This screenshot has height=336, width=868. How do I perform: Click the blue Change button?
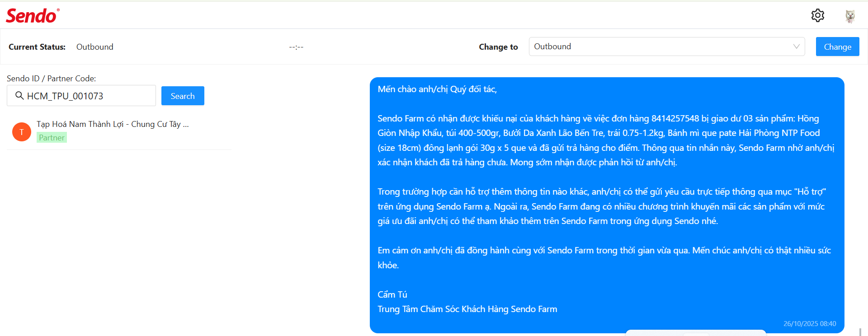[837, 47]
